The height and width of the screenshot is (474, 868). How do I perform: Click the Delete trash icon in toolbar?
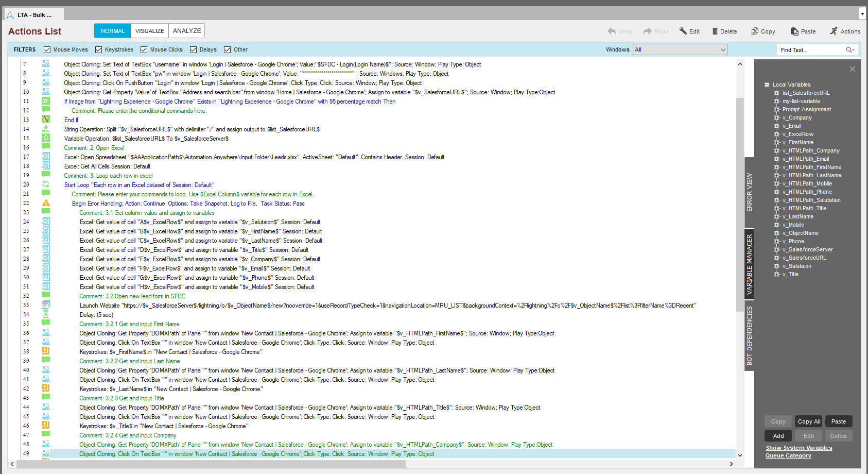715,31
